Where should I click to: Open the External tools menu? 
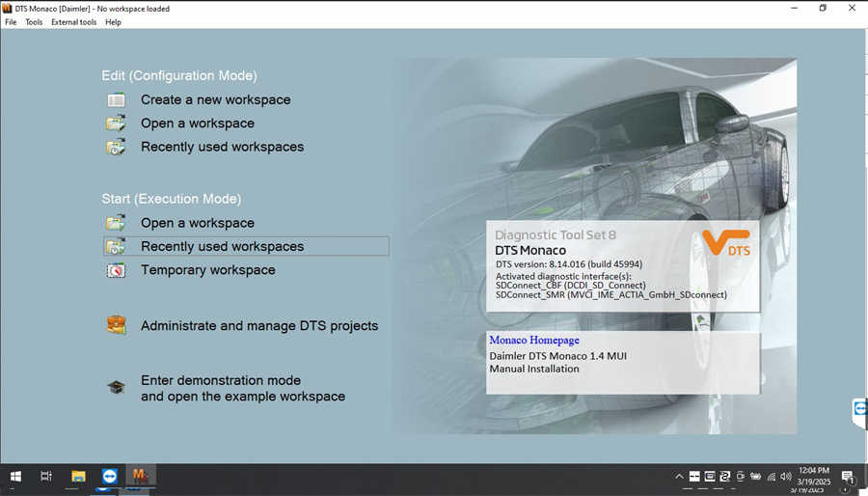pos(73,22)
